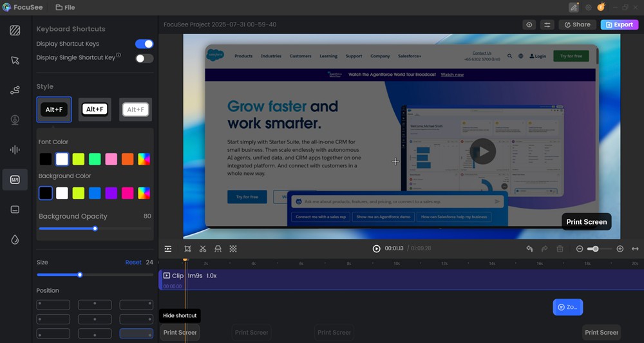Click the Background Opacity slider handle
The height and width of the screenshot is (343, 644).
click(95, 228)
